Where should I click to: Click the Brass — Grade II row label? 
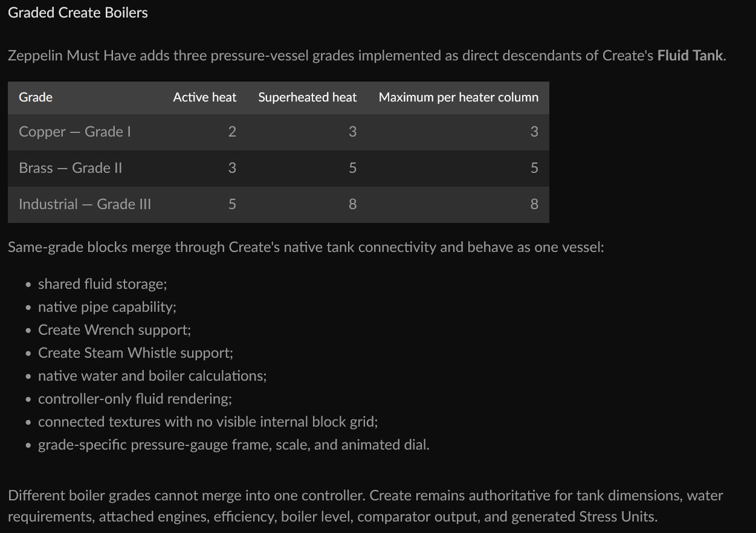coord(70,168)
